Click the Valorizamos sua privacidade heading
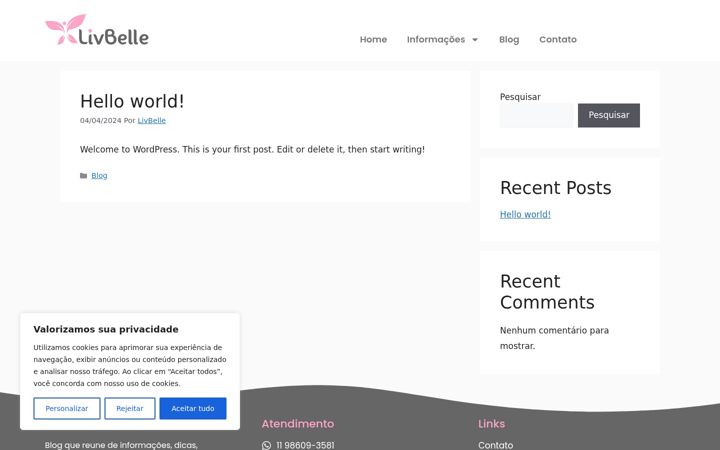Viewport: 720px width, 450px height. tap(106, 329)
